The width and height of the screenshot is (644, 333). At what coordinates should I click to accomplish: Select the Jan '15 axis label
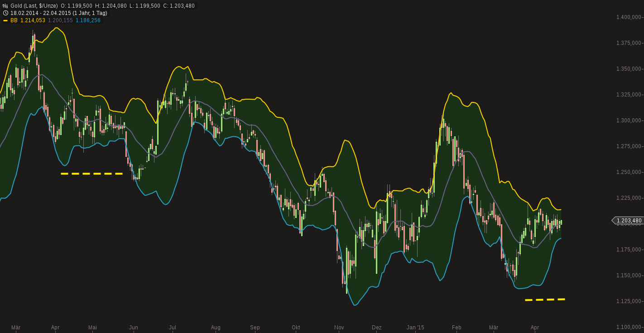click(x=415, y=327)
